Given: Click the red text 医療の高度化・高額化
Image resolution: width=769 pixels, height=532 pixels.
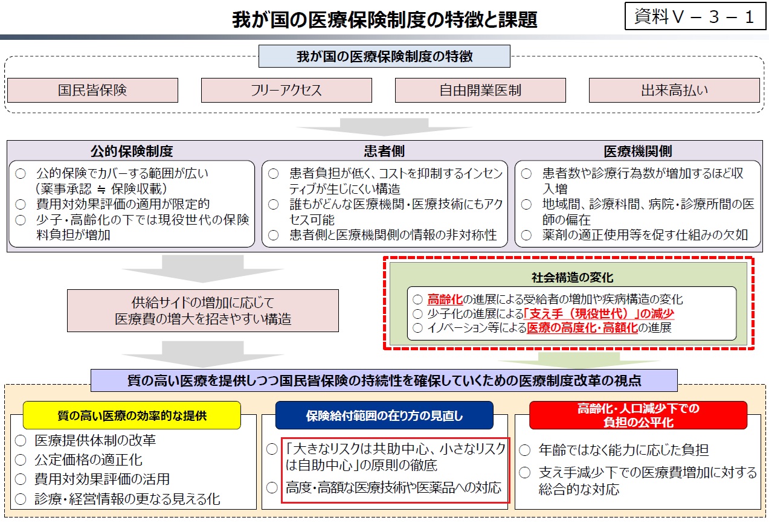Looking at the screenshot, I should [x=582, y=328].
